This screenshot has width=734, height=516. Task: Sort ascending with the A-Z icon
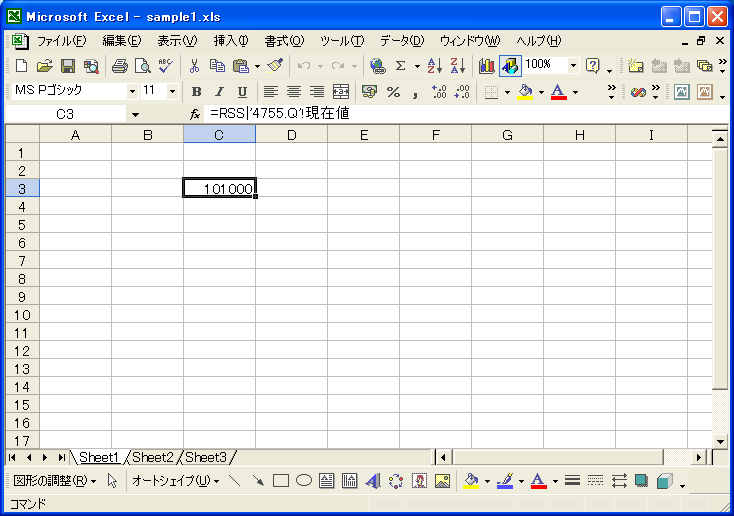[434, 66]
